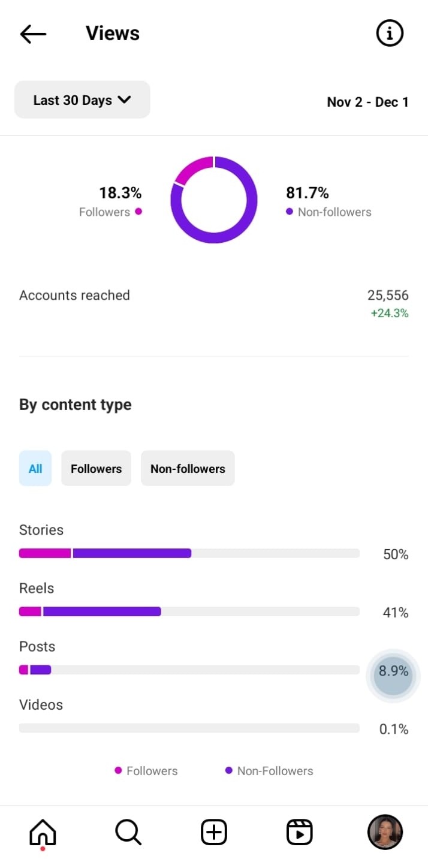The height and width of the screenshot is (868, 428).
Task: Tap the 81.7% Non-followers label
Action: point(308,193)
